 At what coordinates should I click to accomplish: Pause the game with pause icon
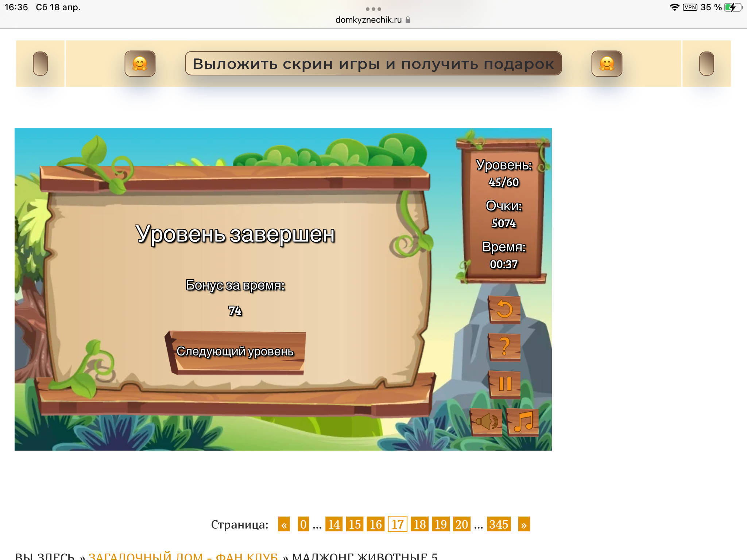505,384
